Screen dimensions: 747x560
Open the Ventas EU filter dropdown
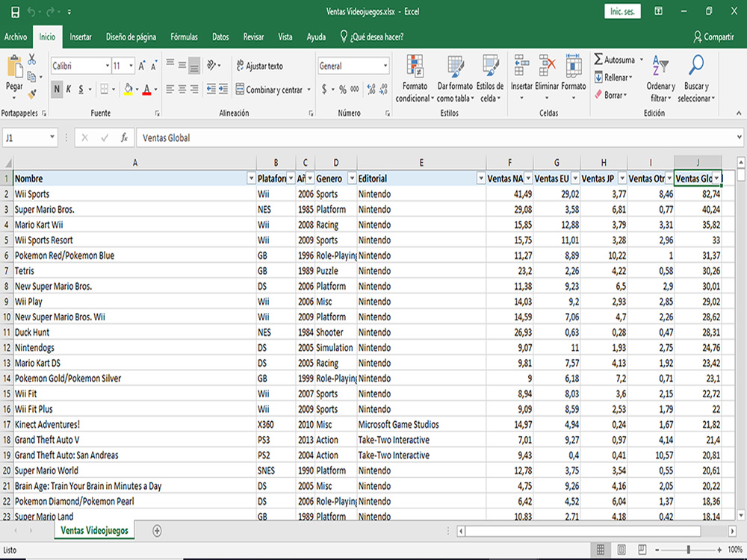[x=575, y=178]
